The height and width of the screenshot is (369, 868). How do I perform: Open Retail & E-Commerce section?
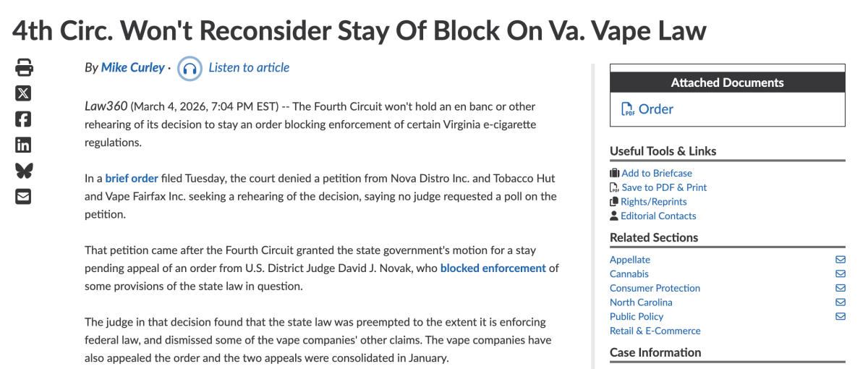point(655,331)
